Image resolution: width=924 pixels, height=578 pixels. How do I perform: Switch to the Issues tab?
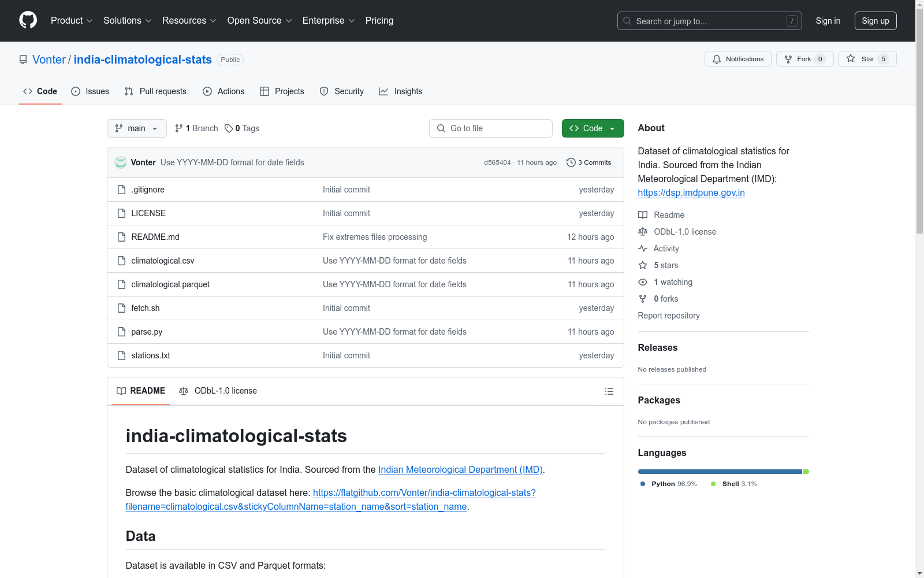[90, 91]
